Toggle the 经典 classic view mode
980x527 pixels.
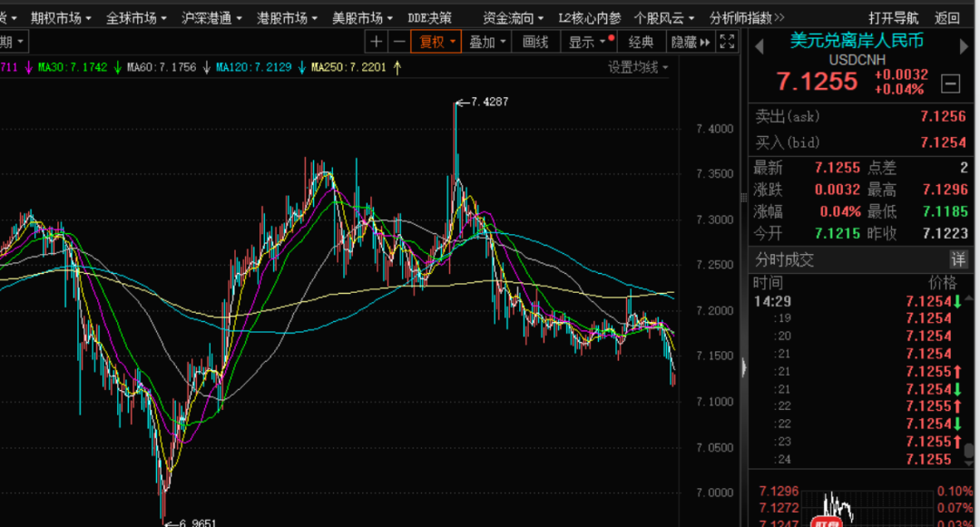(x=642, y=42)
